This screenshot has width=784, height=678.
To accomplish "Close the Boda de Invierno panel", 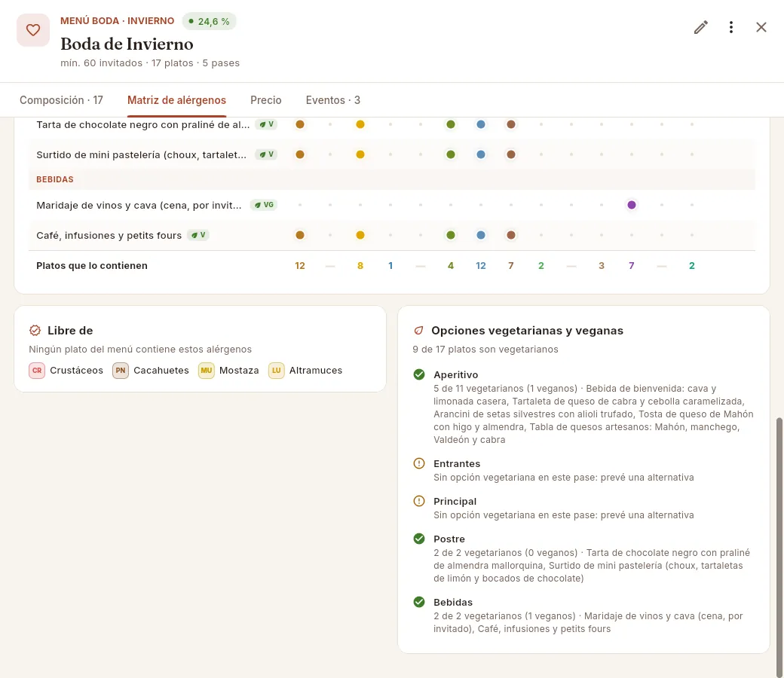I will coord(761,27).
